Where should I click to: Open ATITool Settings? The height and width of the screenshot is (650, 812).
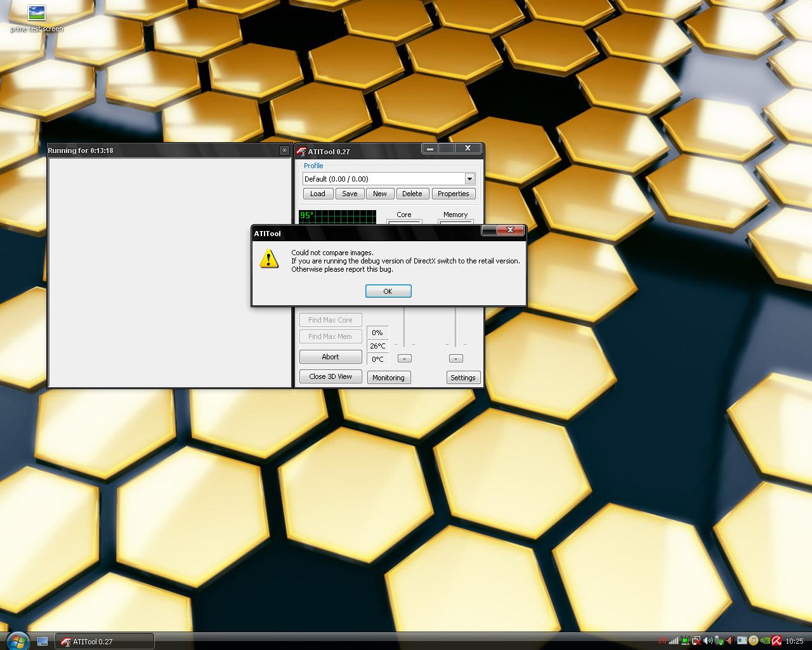tap(463, 378)
